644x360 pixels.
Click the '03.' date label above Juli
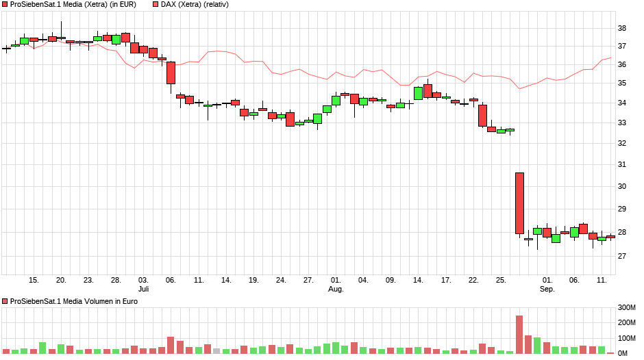pyautogui.click(x=143, y=280)
